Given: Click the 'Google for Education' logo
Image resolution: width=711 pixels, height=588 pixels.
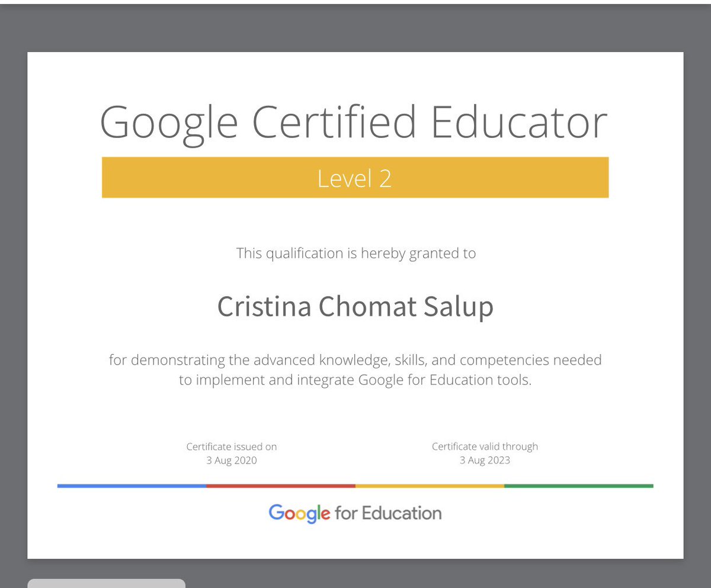Looking at the screenshot, I should (355, 513).
